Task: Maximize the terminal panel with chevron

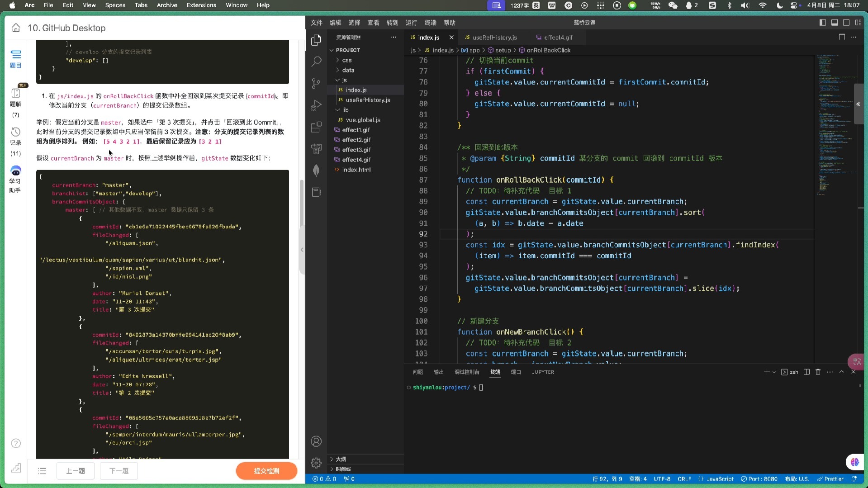Action: click(841, 372)
